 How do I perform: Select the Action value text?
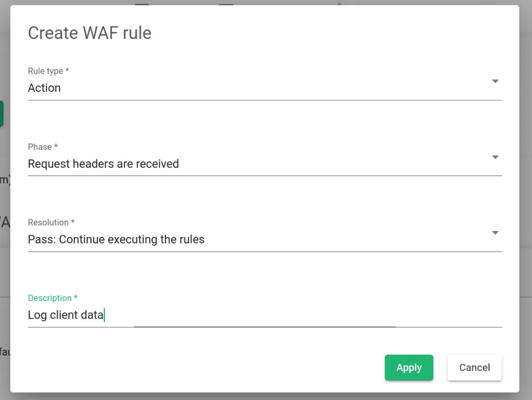pyautogui.click(x=44, y=88)
